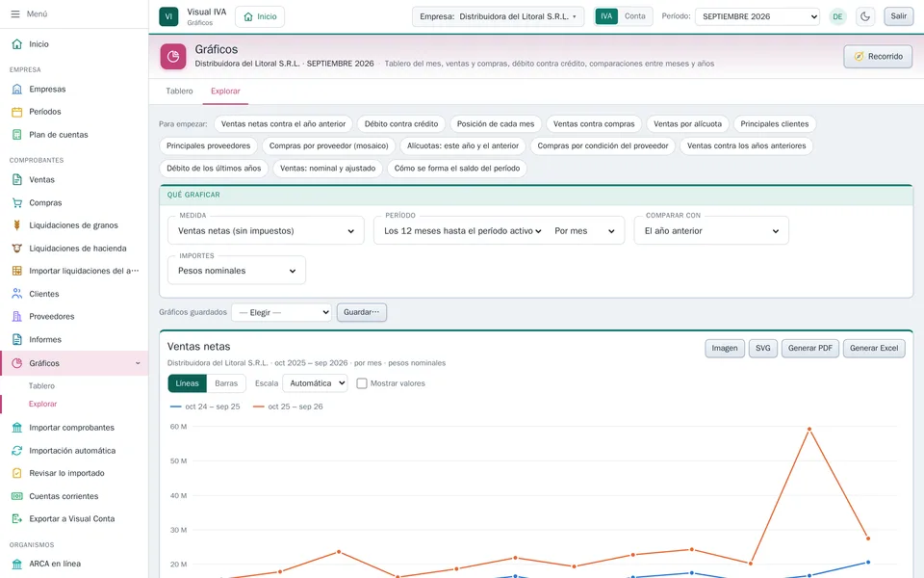
Task: Click the Revisar lo importado check icon
Action: coord(17,473)
